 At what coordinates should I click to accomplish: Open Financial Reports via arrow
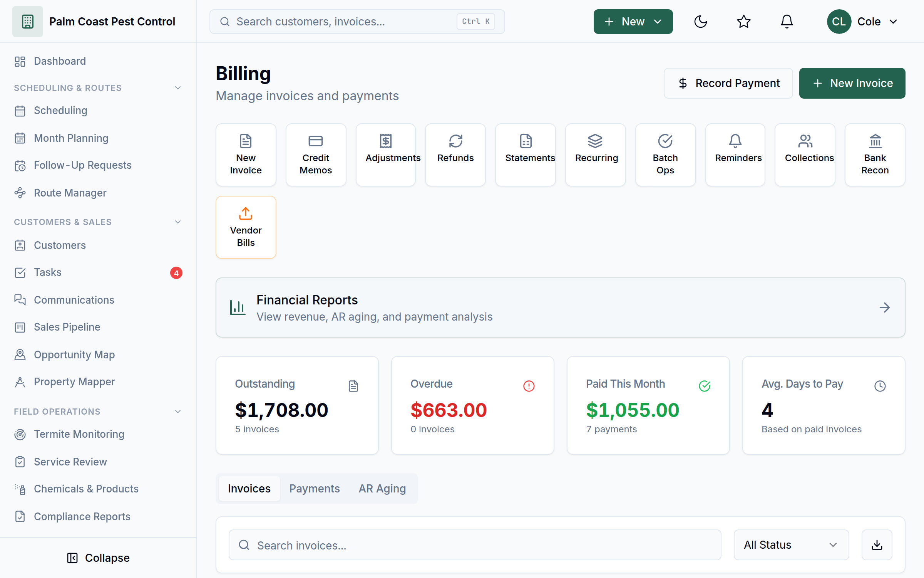pyautogui.click(x=885, y=307)
